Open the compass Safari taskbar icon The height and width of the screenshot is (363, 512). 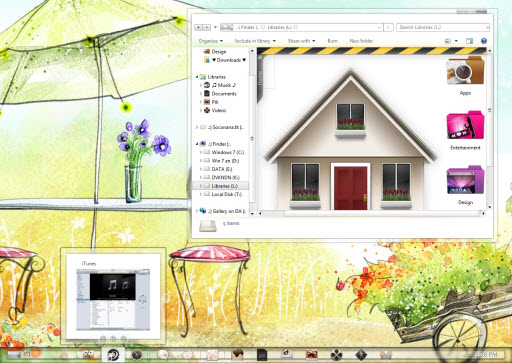(137, 355)
